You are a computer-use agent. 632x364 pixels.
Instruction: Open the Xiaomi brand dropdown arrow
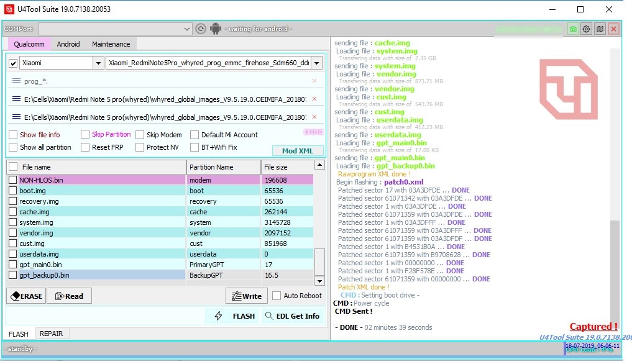(x=98, y=63)
